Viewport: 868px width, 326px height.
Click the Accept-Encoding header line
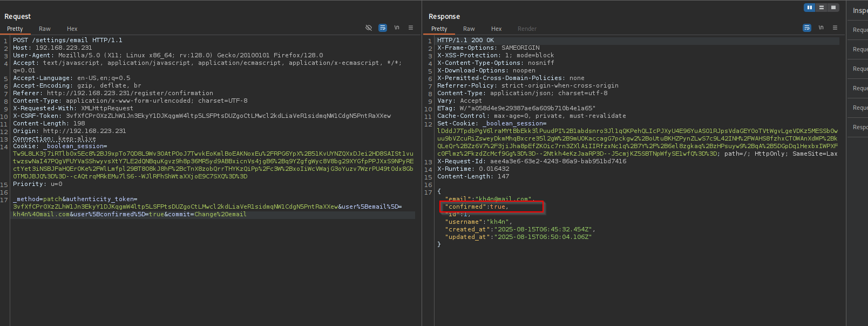[x=77, y=85]
